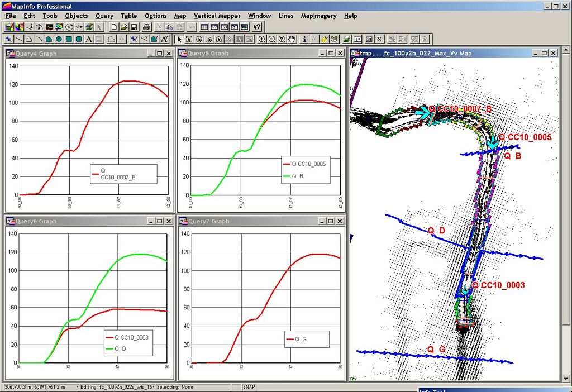This screenshot has height=392, width=572.
Task: Click the Statistics sigma icon
Action: 379,39
